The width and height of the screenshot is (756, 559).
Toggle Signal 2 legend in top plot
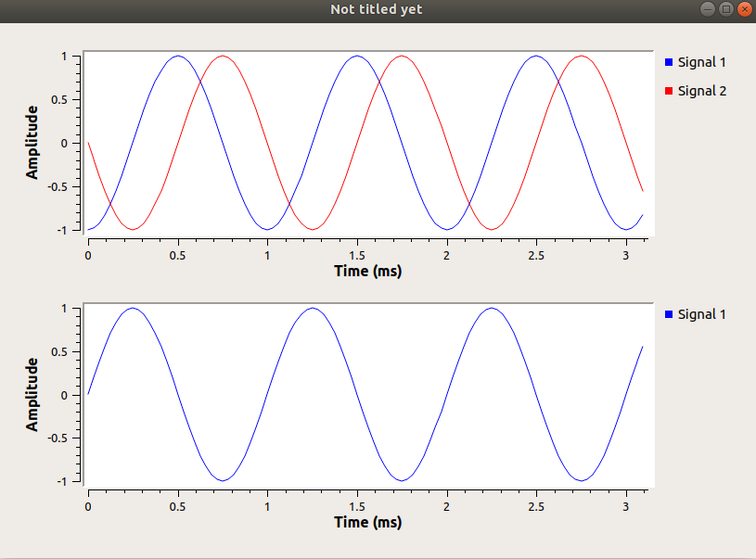[x=696, y=91]
